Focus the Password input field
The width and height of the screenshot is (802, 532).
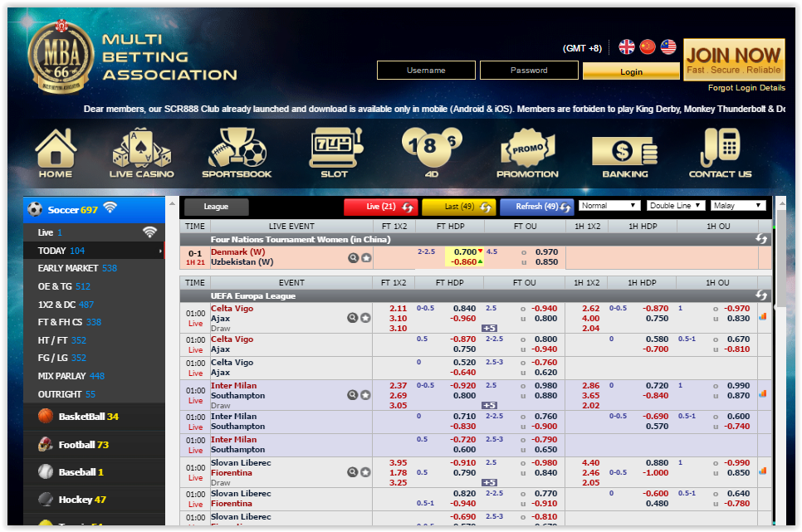529,70
